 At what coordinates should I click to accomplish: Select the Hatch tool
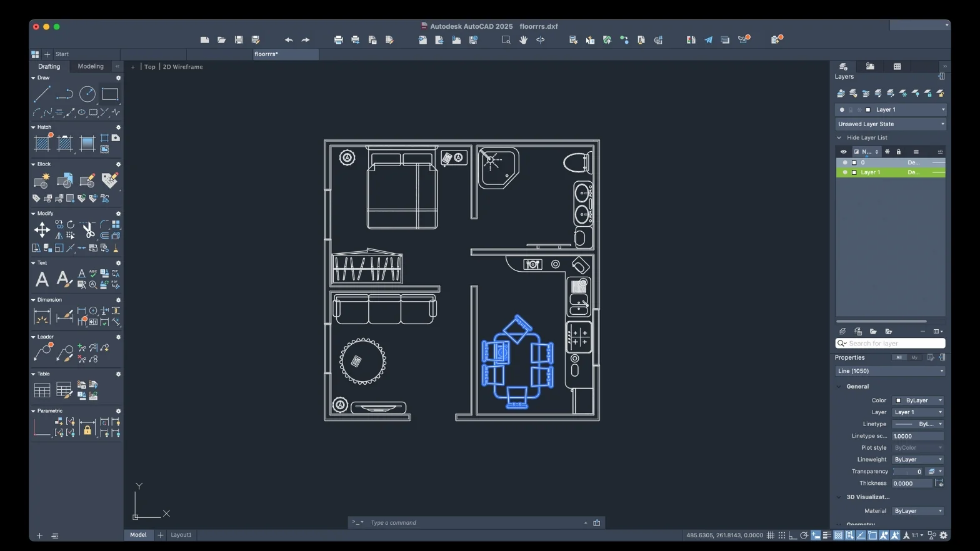[x=42, y=144]
